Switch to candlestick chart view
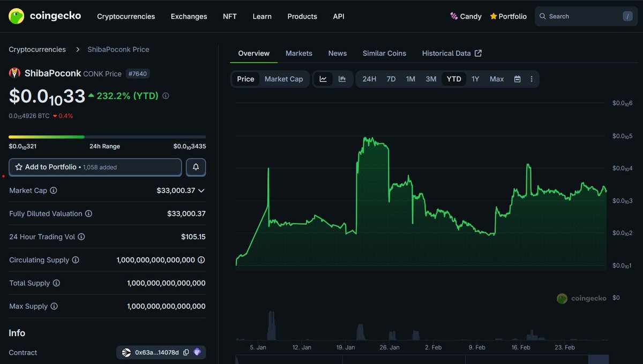Screen dimensions: 643x364 point(342,79)
